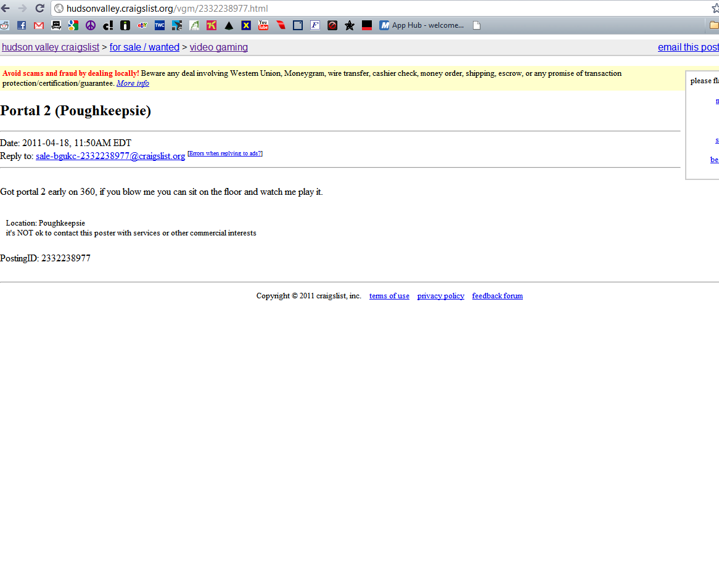The image size is (719, 588).
Task: Go back using the browser back arrow
Action: click(x=6, y=9)
